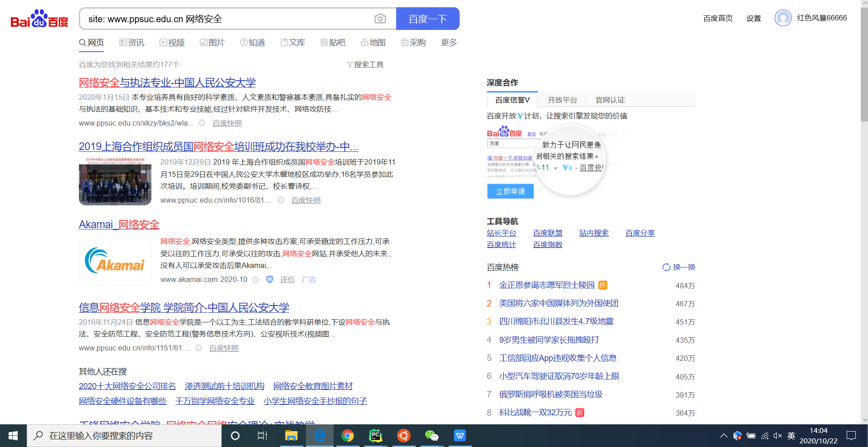Open the Windows Start menu
Screen dimensions: 868x447
point(13,436)
